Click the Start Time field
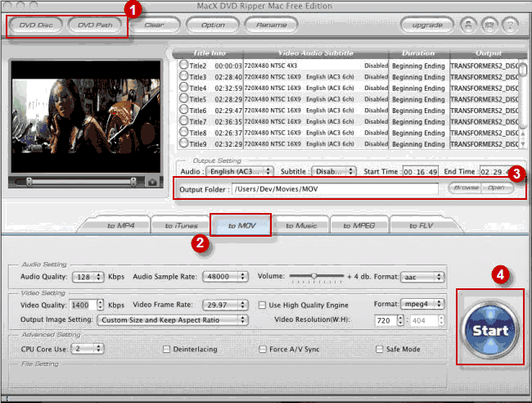The image size is (532, 403). 421,172
